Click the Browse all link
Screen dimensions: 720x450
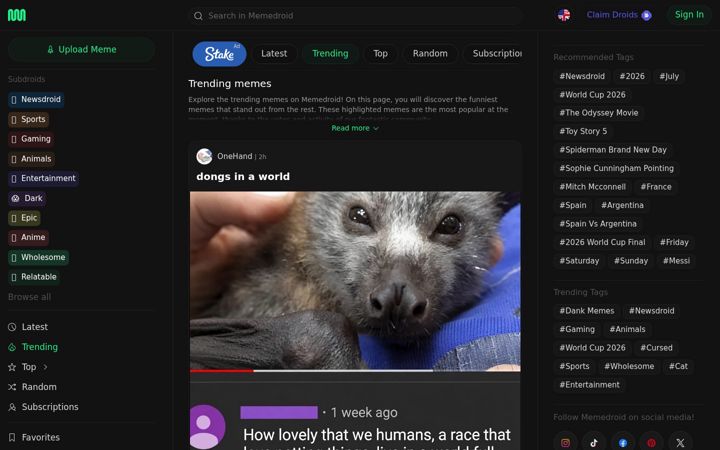[x=29, y=297]
